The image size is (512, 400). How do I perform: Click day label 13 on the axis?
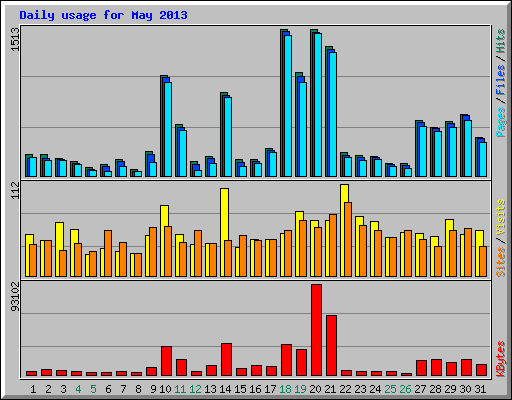point(210,389)
